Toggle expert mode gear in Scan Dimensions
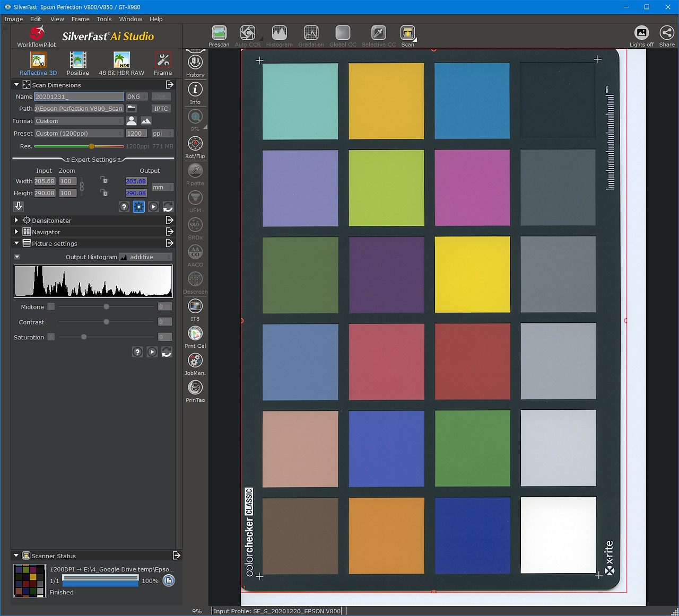 [138, 207]
